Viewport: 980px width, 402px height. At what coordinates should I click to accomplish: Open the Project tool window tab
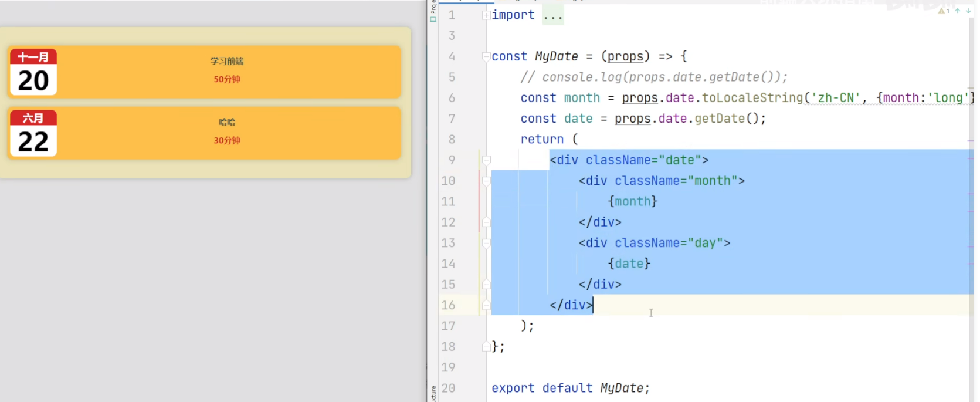point(433,11)
